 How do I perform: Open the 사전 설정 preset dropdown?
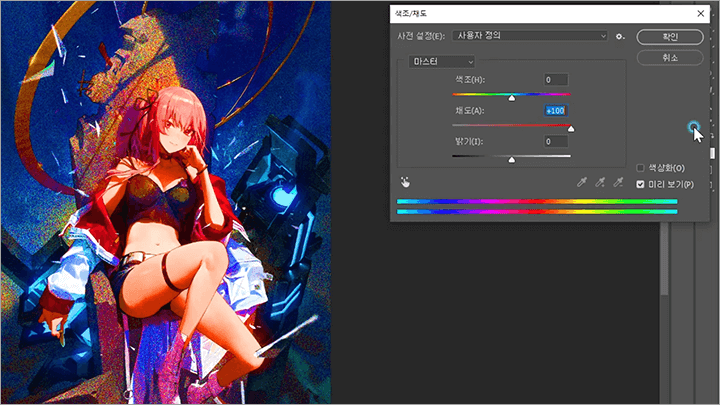(x=530, y=36)
